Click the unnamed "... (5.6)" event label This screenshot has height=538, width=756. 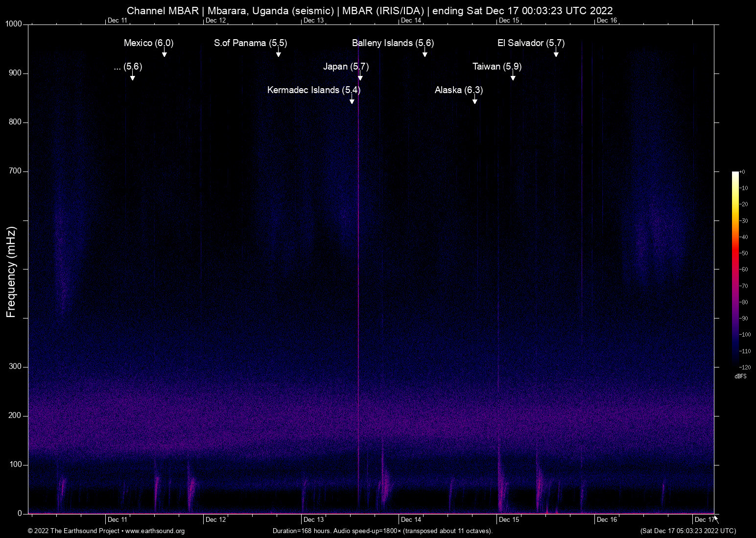[x=128, y=67]
